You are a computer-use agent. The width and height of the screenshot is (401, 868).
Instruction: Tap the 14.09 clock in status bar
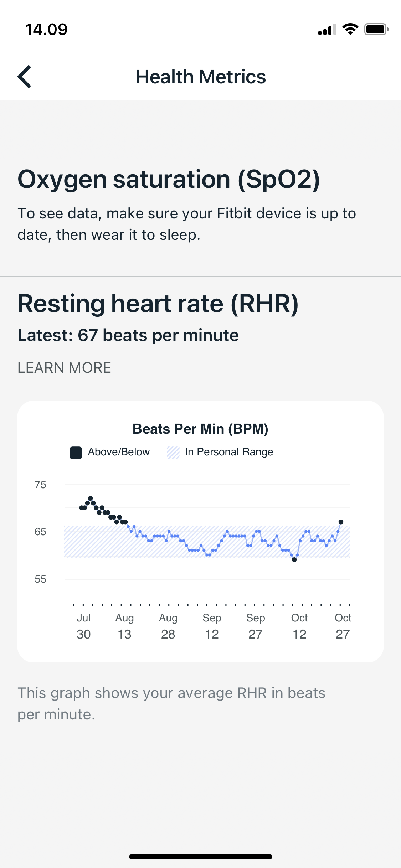[46, 30]
